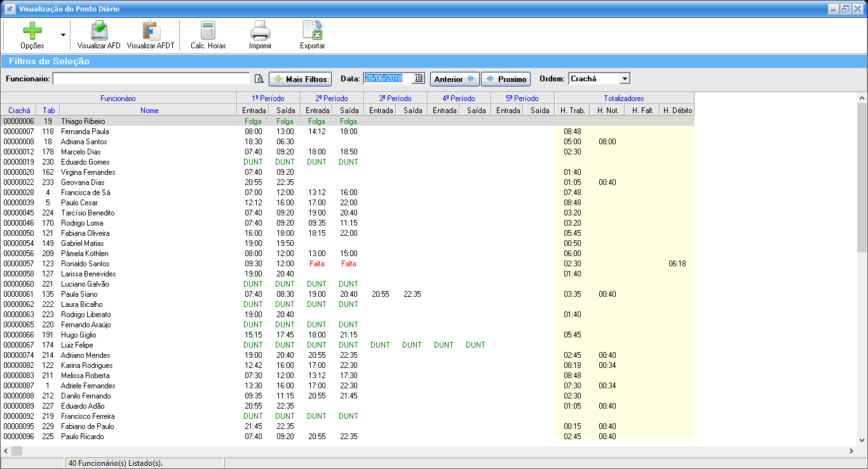Open the Visualizar AFDT tool
The height and width of the screenshot is (469, 868).
[x=151, y=32]
